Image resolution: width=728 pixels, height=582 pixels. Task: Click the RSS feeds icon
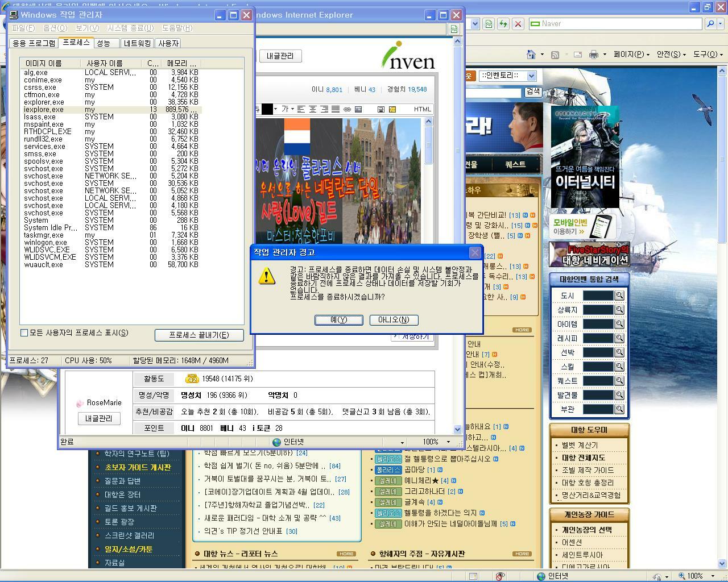click(x=555, y=55)
